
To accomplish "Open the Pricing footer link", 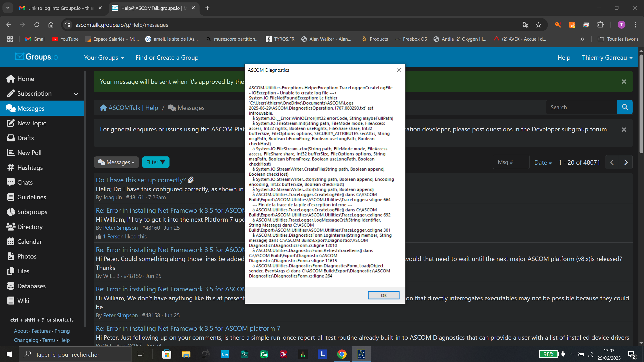I will [62, 331].
